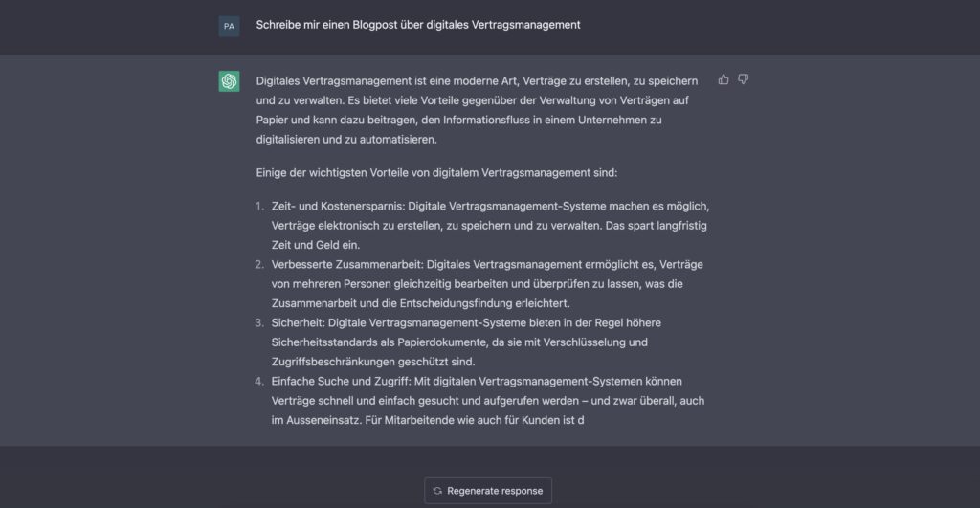Mark the response with thumbs down
The image size is (980, 508).
(x=744, y=79)
